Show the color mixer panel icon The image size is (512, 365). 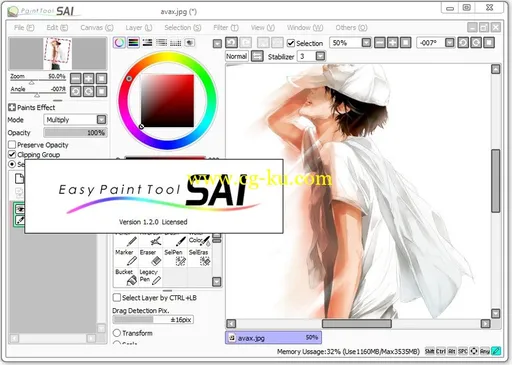(162, 43)
